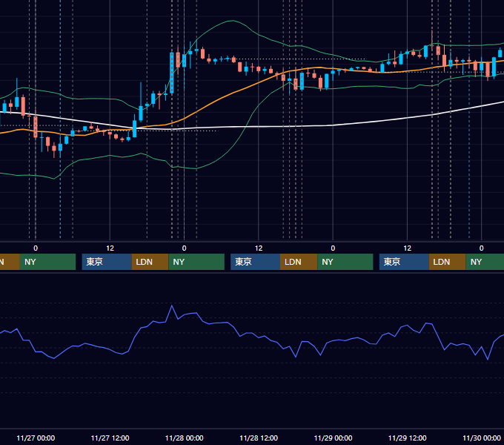Select the 東京 session block on 11/29
This screenshot has width=504, height=445.
[x=404, y=262]
